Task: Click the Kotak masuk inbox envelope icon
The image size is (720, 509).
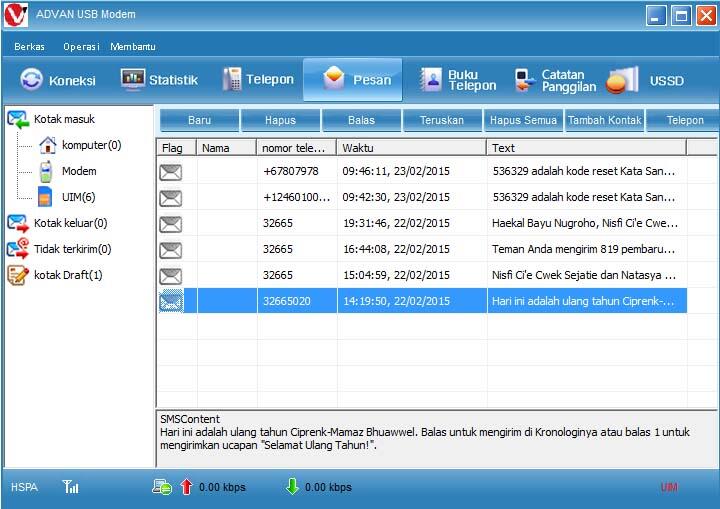Action: pyautogui.click(x=18, y=119)
